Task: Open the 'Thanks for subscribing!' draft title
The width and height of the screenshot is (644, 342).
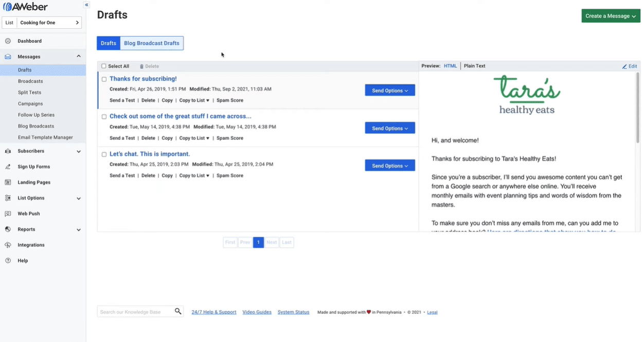Action: (143, 79)
